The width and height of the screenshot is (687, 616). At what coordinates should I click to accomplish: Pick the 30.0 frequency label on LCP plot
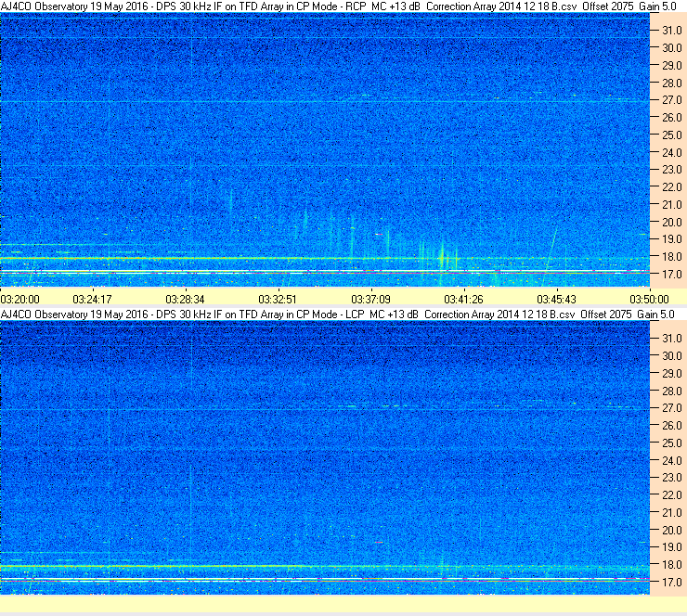click(671, 356)
